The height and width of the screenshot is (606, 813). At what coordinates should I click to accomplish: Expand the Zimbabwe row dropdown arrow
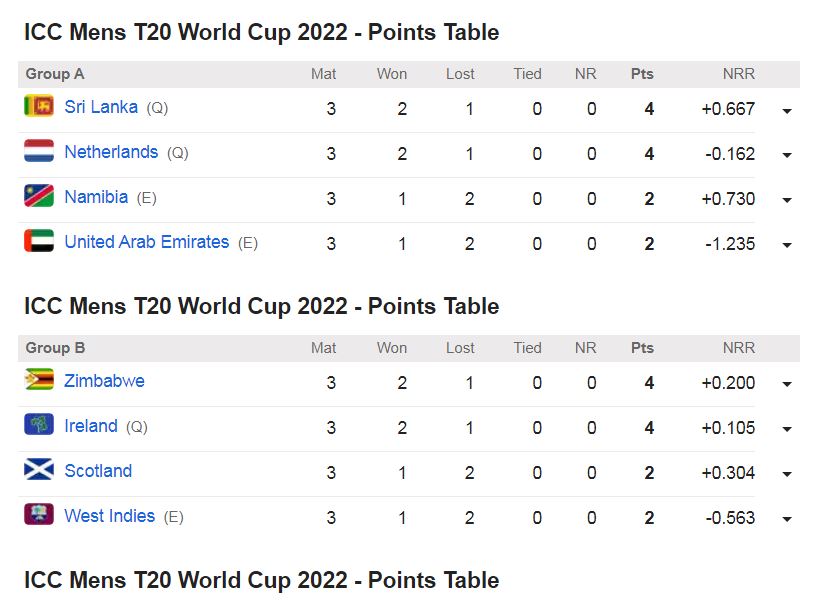point(787,384)
